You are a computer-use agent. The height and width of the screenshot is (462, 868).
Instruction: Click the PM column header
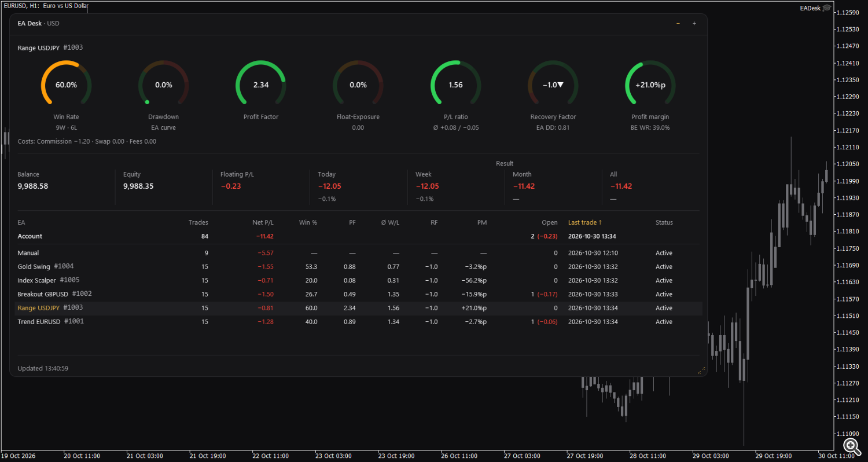click(482, 222)
